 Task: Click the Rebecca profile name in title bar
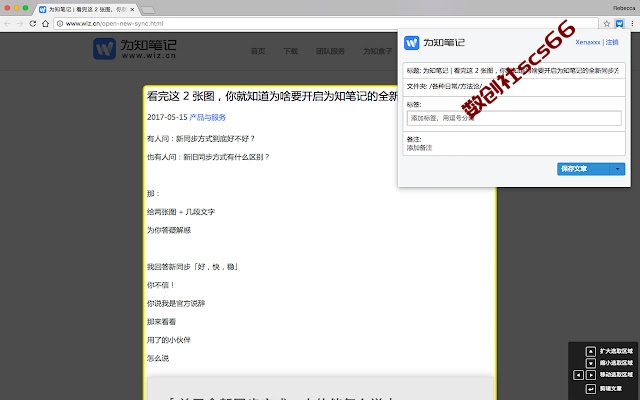pos(624,8)
